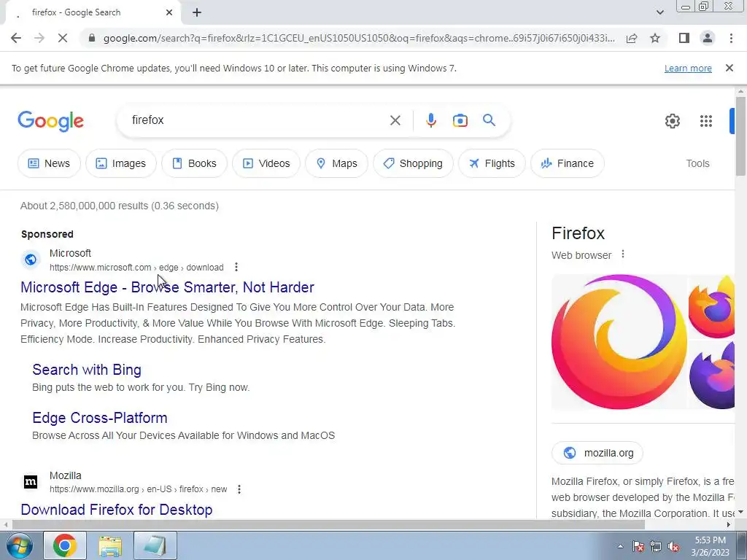
Task: Open Search with Bing link
Action: click(x=87, y=370)
